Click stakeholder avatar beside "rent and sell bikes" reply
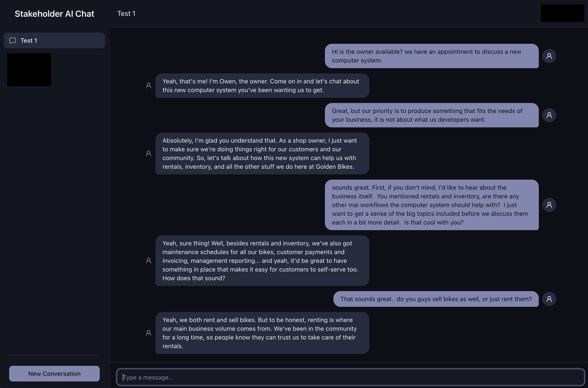Image resolution: width=588 pixels, height=388 pixels. [149, 333]
